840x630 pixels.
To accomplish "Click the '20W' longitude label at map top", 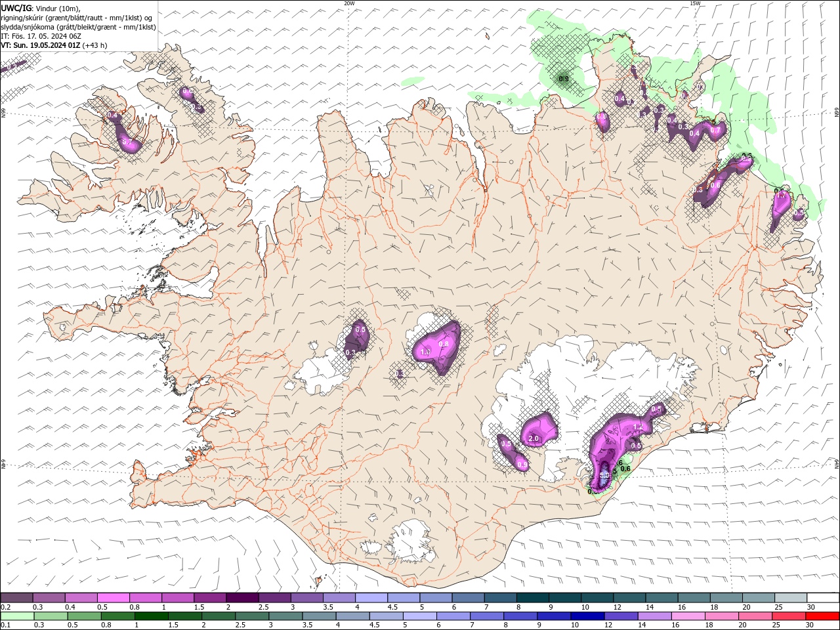I will (x=349, y=3).
